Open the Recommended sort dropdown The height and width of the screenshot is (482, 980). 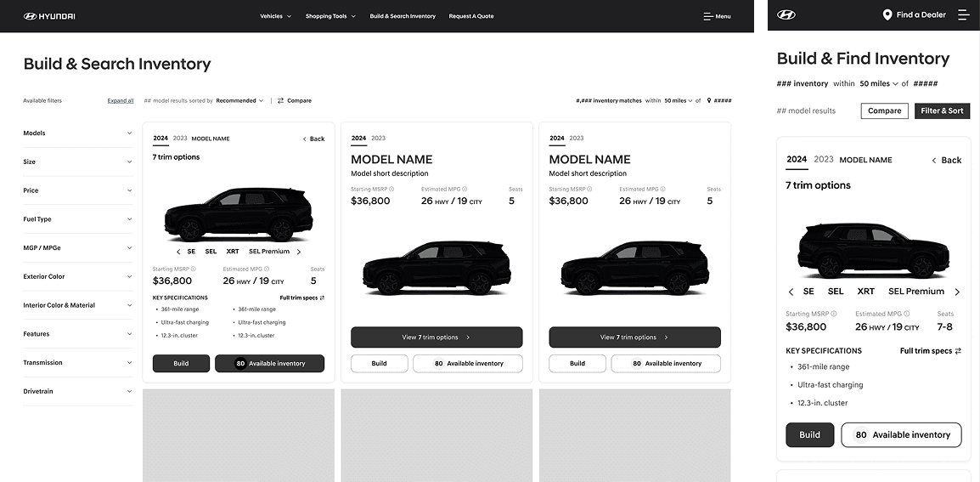(x=239, y=101)
